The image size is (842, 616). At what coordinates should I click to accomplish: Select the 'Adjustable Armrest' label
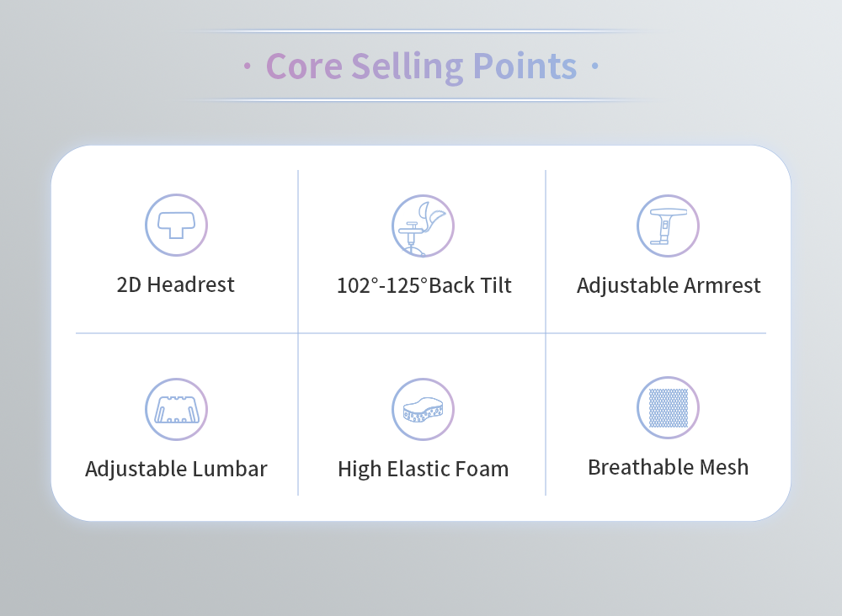pyautogui.click(x=669, y=285)
